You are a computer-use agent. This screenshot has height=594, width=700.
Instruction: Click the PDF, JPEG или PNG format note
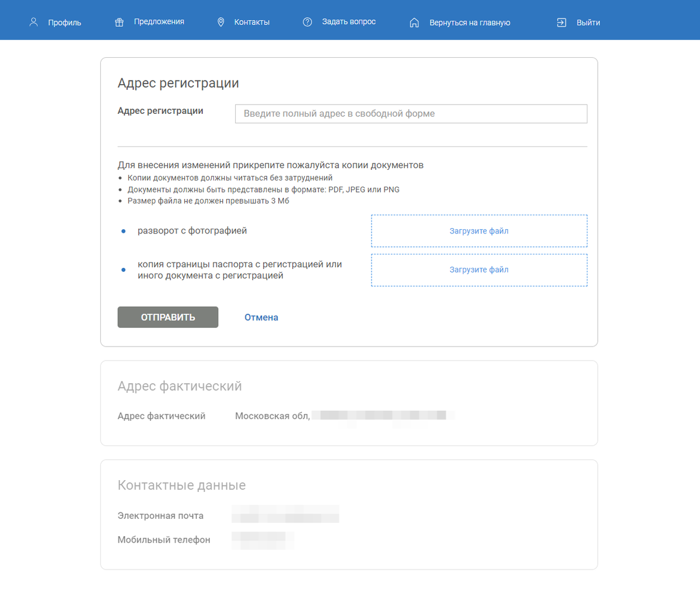coord(264,190)
